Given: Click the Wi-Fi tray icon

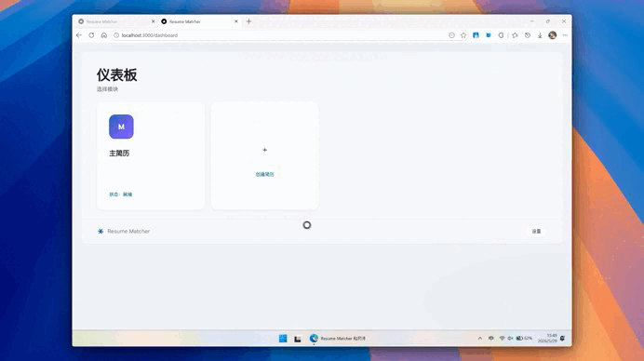Looking at the screenshot, I should click(x=502, y=339).
